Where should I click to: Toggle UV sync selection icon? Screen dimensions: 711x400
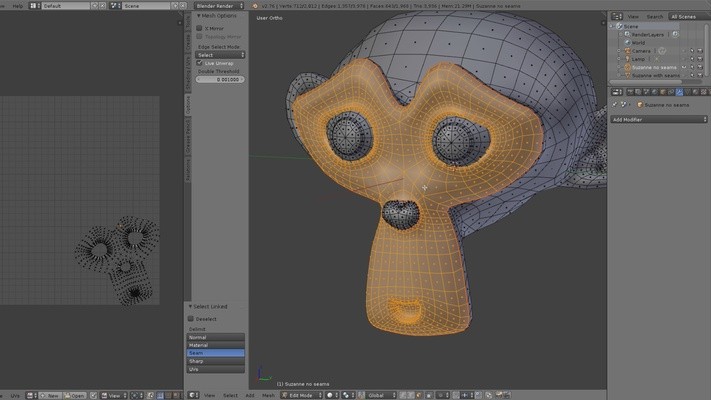151,396
